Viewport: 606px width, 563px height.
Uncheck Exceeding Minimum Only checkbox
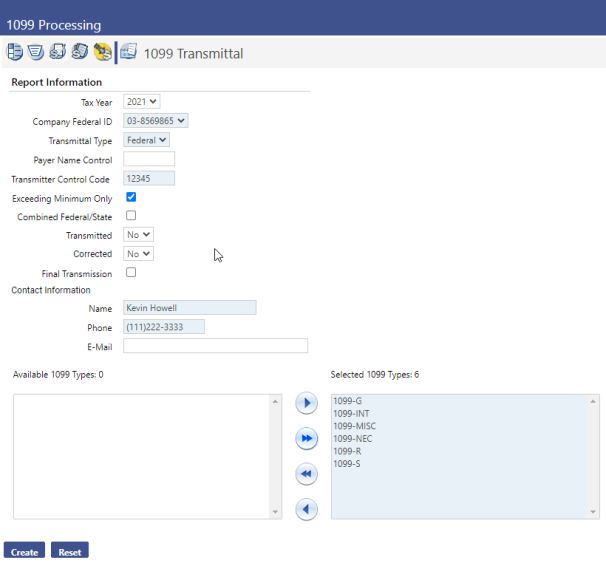pos(131,198)
